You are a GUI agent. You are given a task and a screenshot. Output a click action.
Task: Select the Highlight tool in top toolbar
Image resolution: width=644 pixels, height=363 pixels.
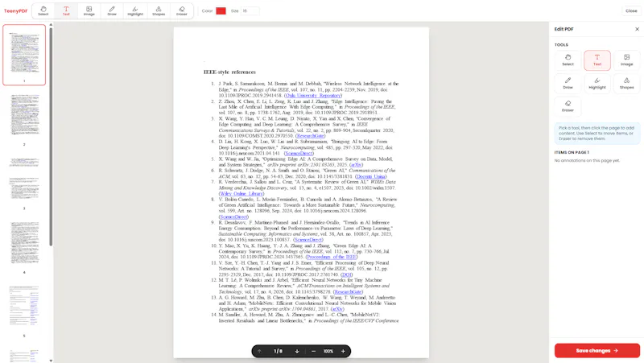pos(135,11)
